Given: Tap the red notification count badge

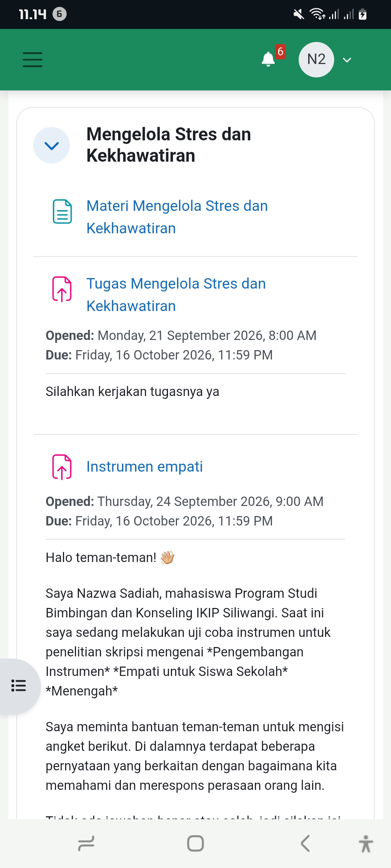Looking at the screenshot, I should (280, 52).
